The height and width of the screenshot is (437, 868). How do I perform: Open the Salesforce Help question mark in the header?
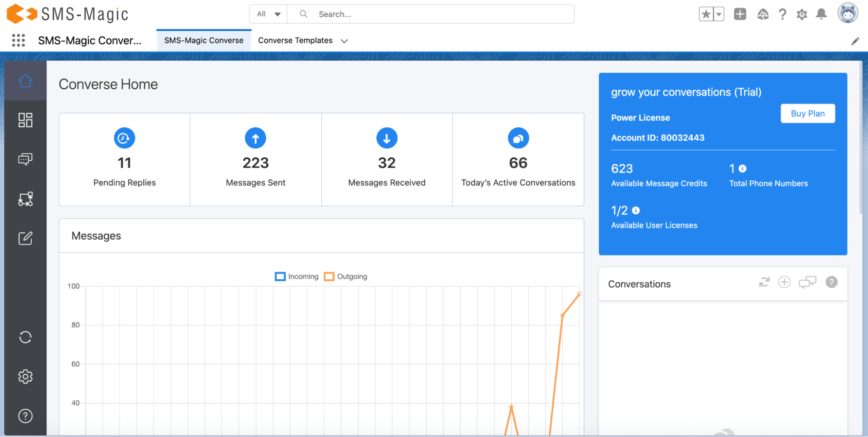pyautogui.click(x=782, y=14)
